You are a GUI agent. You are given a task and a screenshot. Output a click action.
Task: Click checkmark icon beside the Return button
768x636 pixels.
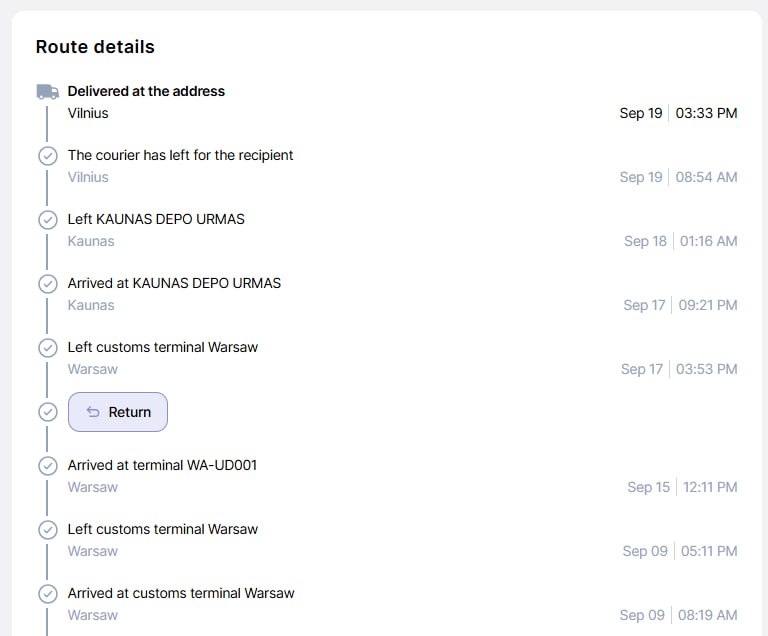click(x=47, y=412)
